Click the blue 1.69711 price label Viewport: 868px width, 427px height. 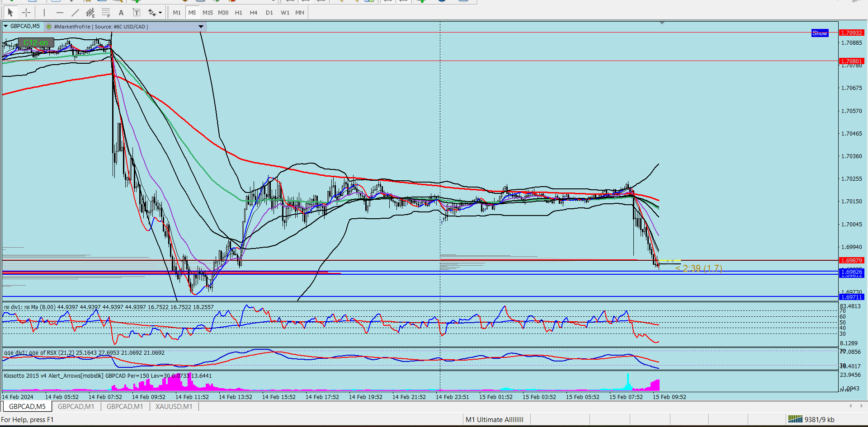852,297
